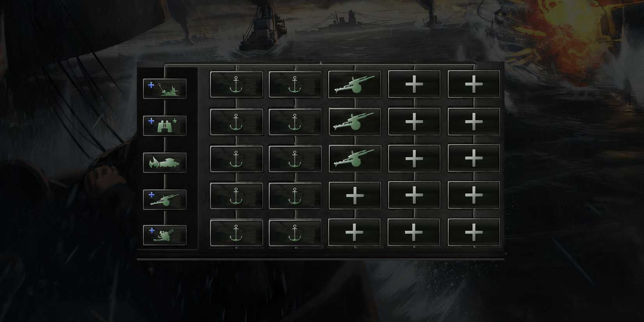644x322 pixels.
Task: Add a unit in the bottom row's first plus slot
Action: coord(354,233)
